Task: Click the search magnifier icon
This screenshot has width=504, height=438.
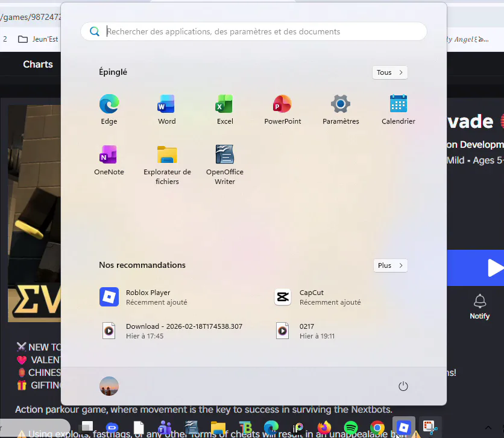Action: 95,31
